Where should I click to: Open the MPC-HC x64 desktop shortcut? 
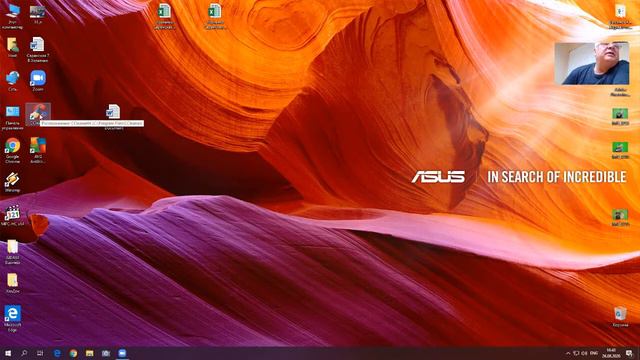pyautogui.click(x=13, y=216)
